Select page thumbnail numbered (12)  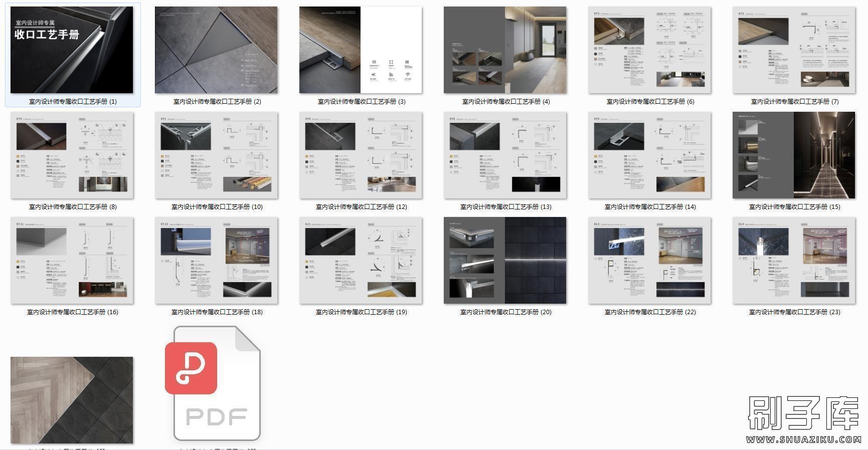(x=361, y=155)
